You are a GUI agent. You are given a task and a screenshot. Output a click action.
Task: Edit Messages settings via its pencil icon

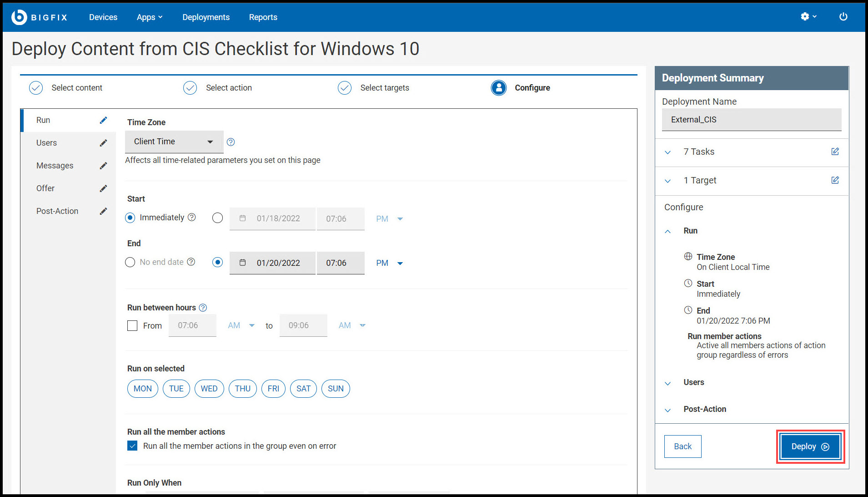click(x=104, y=165)
